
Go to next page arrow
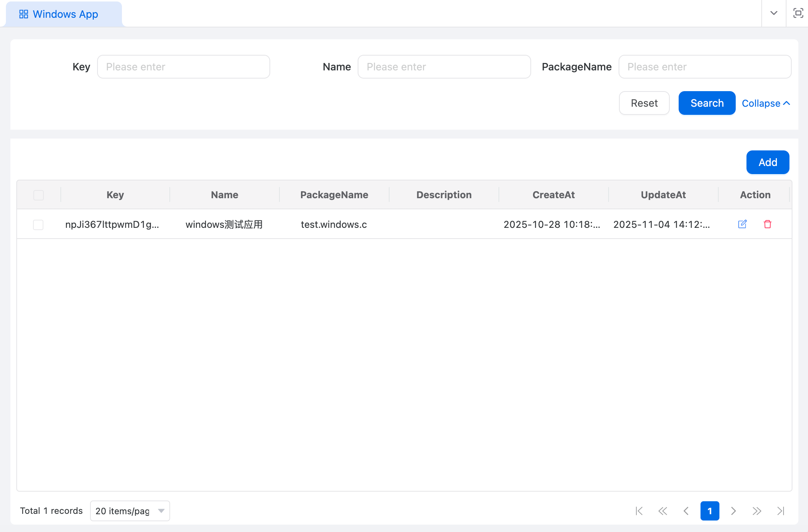click(733, 511)
